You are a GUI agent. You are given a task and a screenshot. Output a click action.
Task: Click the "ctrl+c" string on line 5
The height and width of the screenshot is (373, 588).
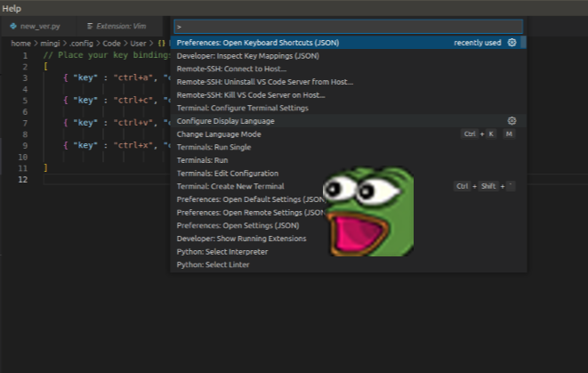tap(133, 101)
